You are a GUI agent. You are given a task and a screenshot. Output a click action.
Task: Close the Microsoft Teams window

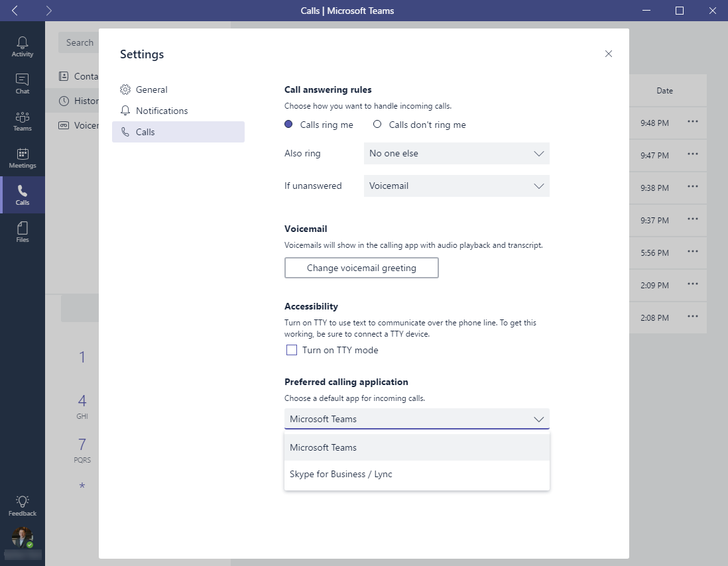713,10
